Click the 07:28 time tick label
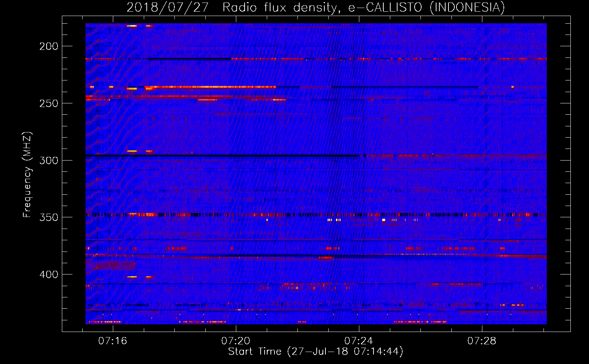The height and width of the screenshot is (364, 589). 482,341
